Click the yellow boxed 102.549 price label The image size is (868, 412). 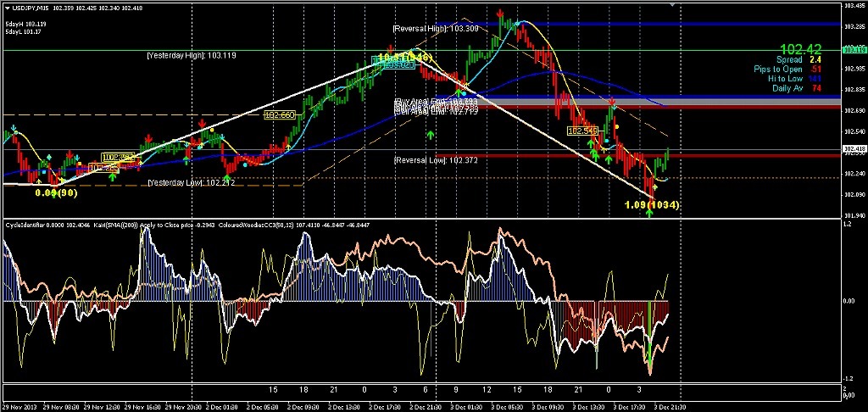pyautogui.click(x=582, y=131)
